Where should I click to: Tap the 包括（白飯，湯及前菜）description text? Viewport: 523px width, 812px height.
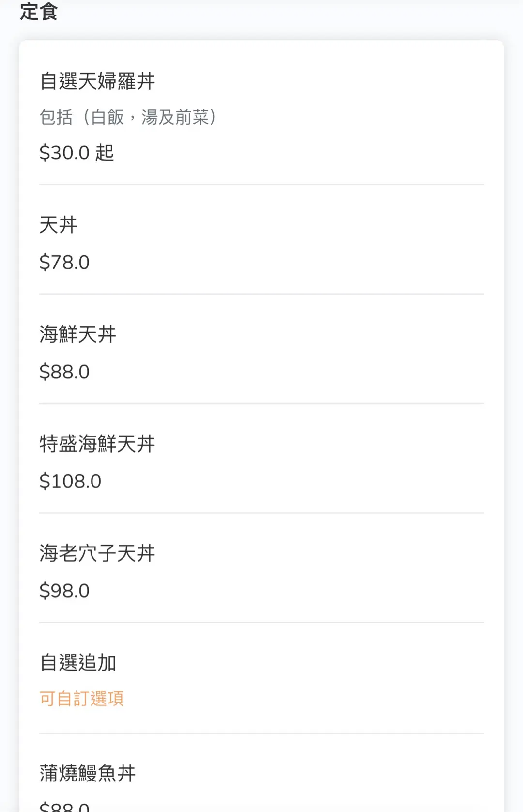pyautogui.click(x=127, y=117)
